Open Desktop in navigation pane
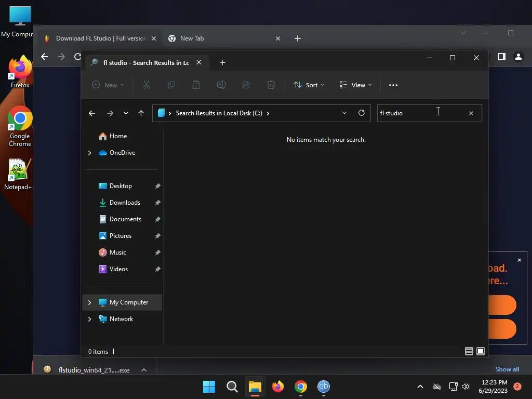The image size is (532, 399). point(121,186)
